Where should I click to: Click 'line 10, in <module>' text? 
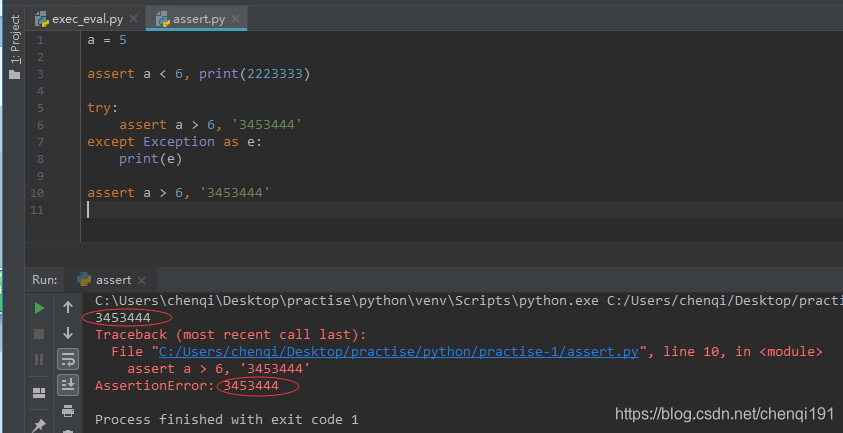coord(742,352)
